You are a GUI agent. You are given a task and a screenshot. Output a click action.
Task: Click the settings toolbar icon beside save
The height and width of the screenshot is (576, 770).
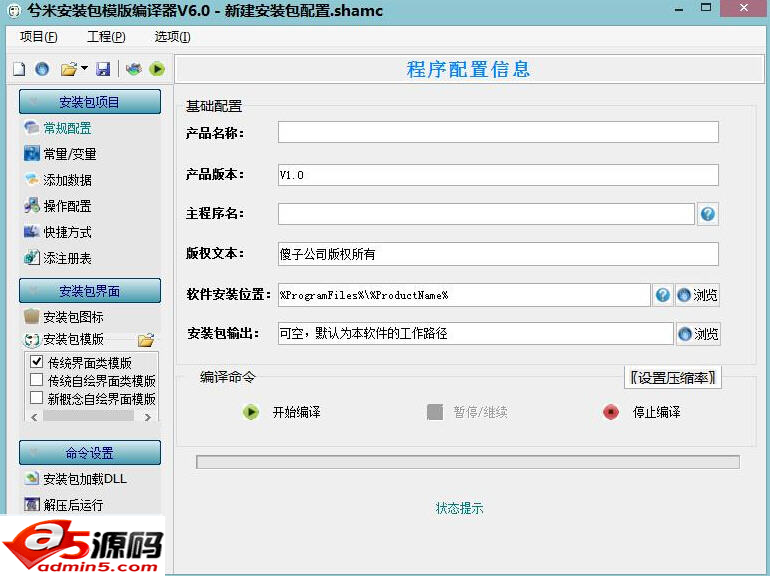click(x=134, y=69)
